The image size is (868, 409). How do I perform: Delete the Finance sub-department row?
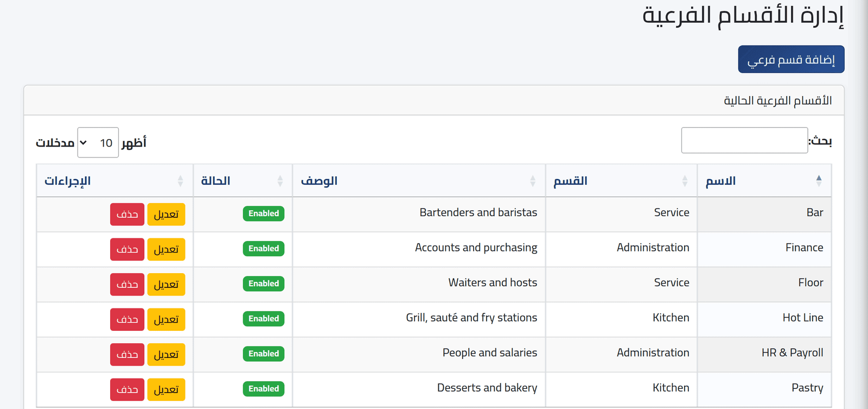(x=127, y=249)
